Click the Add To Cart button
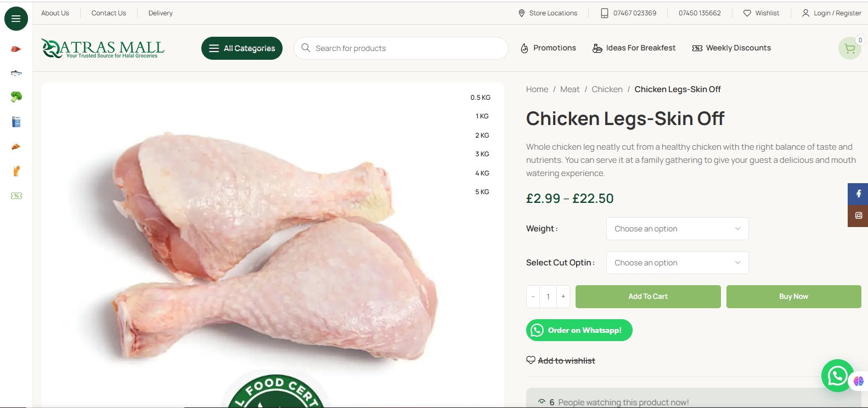Image resolution: width=868 pixels, height=408 pixels. coord(648,297)
